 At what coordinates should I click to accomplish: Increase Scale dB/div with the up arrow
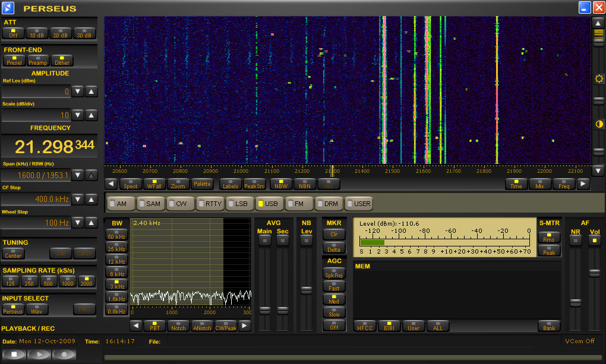point(91,115)
